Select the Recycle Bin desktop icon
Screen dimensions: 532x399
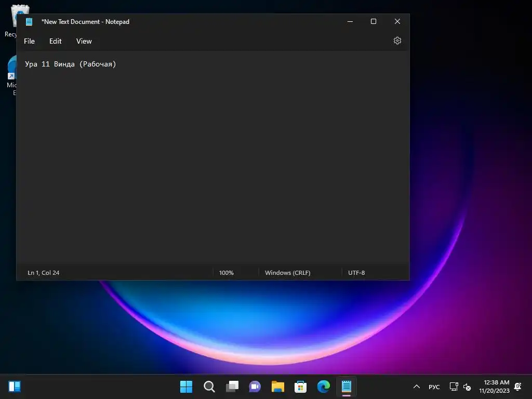point(12,21)
